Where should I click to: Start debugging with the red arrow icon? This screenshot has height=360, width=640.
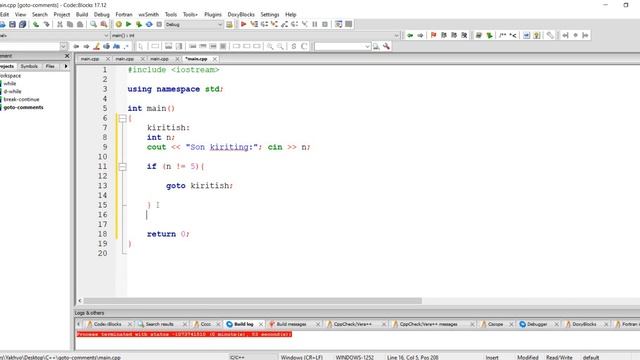(x=243, y=24)
